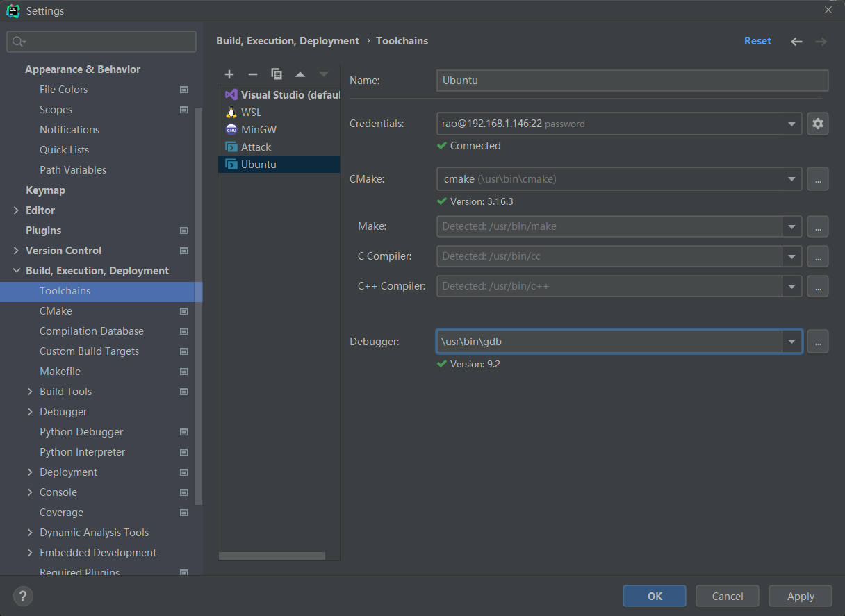Click toolchain list horizontal scrollbar
The height and width of the screenshot is (616, 845).
[x=272, y=556]
